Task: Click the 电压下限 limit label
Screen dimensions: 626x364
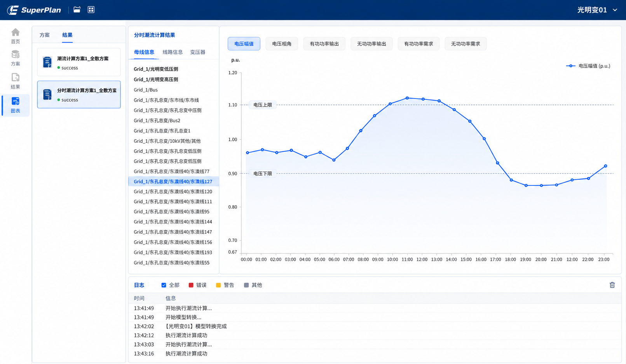Action: coord(263,173)
